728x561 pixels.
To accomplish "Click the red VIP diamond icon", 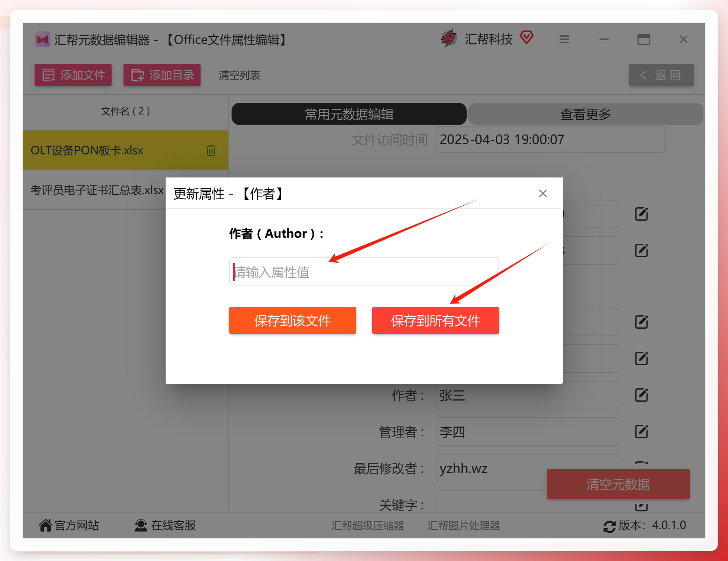I will click(527, 38).
